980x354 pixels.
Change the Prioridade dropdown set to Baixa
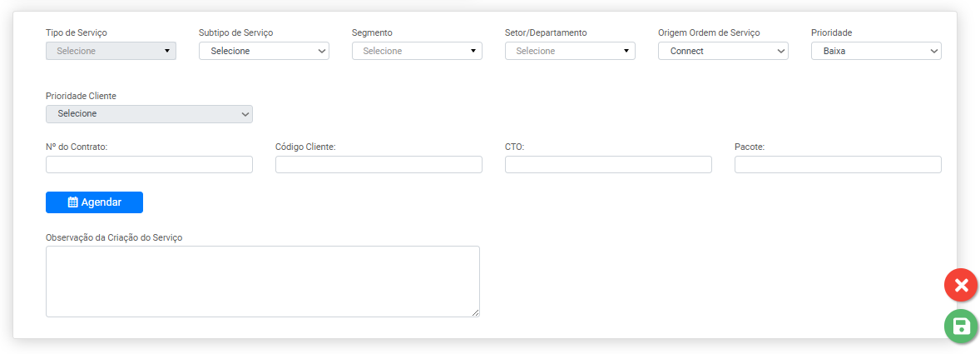876,51
